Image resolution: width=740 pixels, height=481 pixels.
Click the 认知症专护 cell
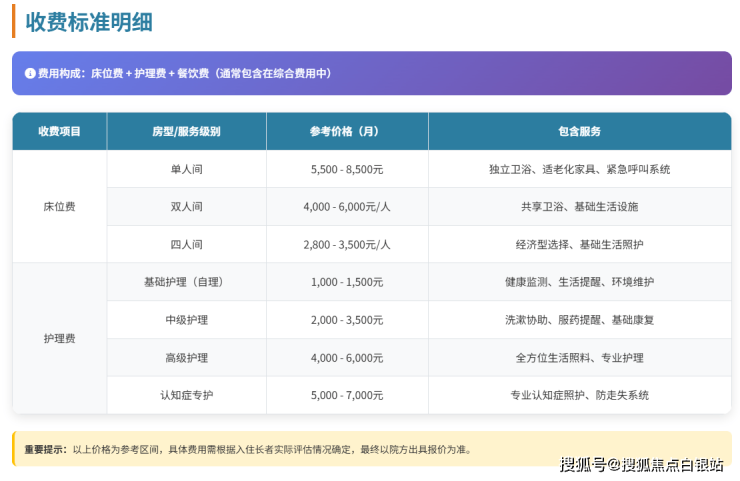pos(186,395)
